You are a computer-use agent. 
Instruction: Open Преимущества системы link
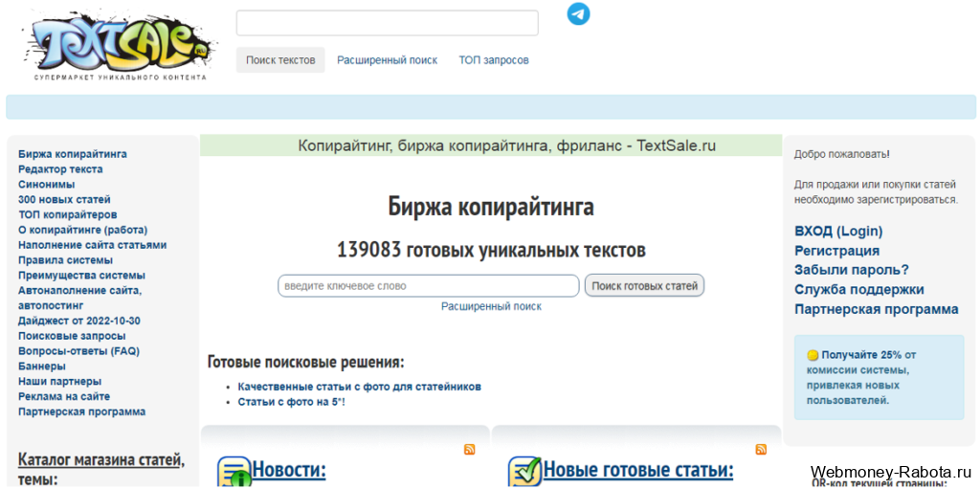click(x=82, y=276)
